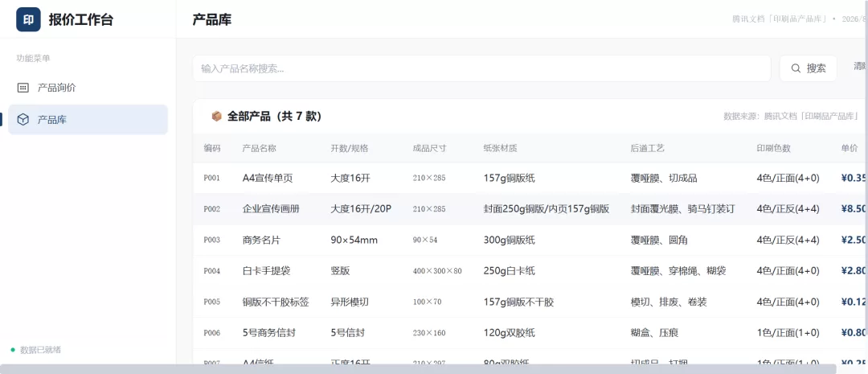Click the 157g铜版不干胶 material cell

(518, 302)
